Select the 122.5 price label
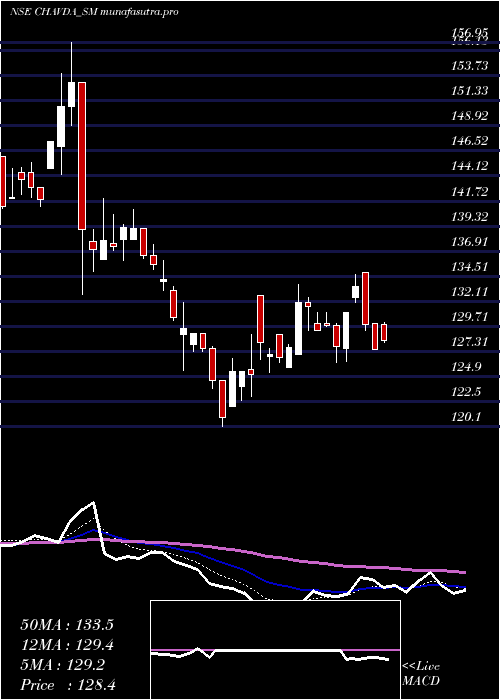Image resolution: width=500 pixels, height=700 pixels. tap(466, 392)
